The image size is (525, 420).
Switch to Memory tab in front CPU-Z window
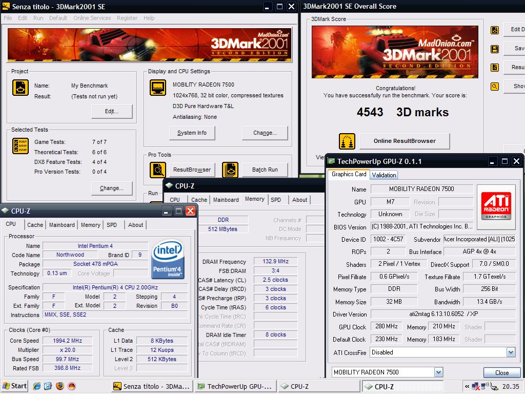[x=90, y=225]
